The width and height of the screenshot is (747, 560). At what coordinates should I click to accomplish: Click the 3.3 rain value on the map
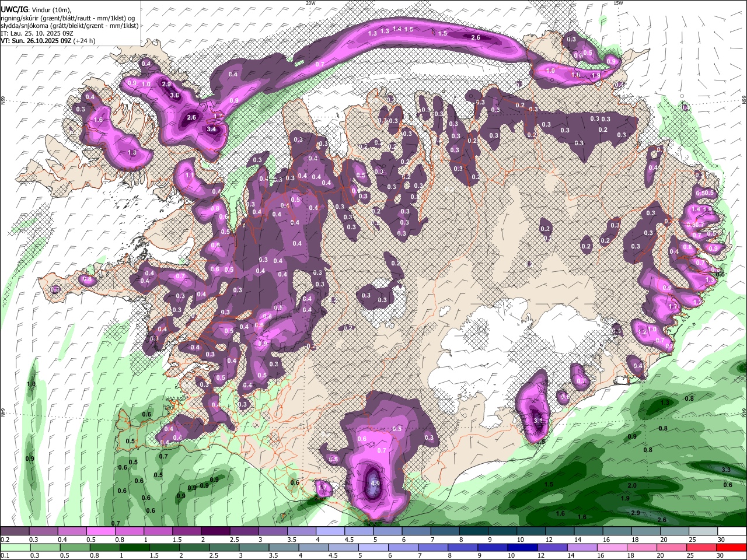[x=726, y=470]
